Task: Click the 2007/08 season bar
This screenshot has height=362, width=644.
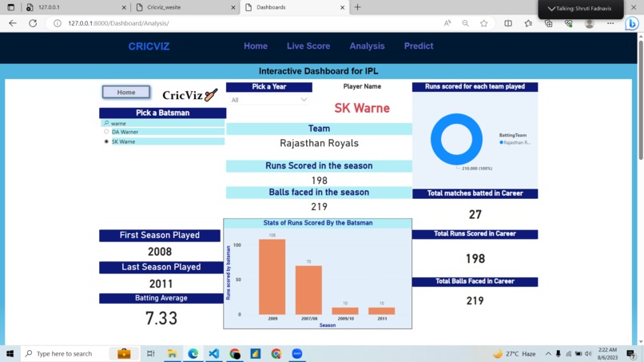Action: [x=308, y=290]
